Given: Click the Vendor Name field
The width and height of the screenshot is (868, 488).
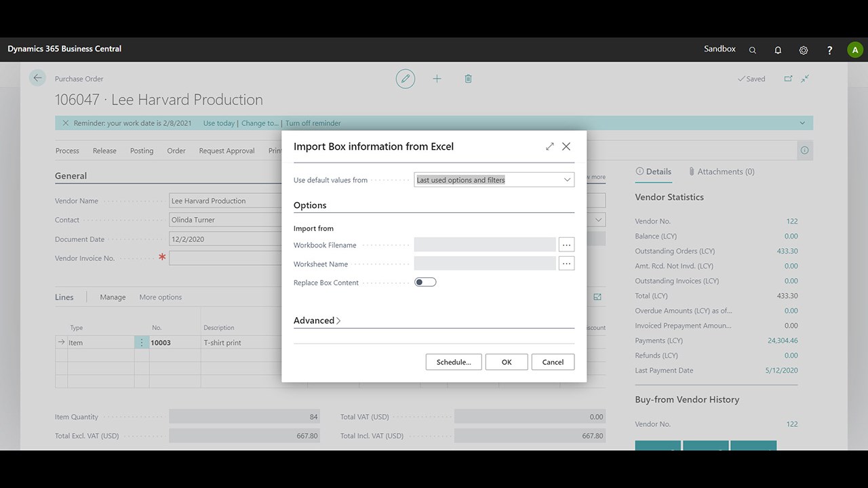Looking at the screenshot, I should point(225,201).
